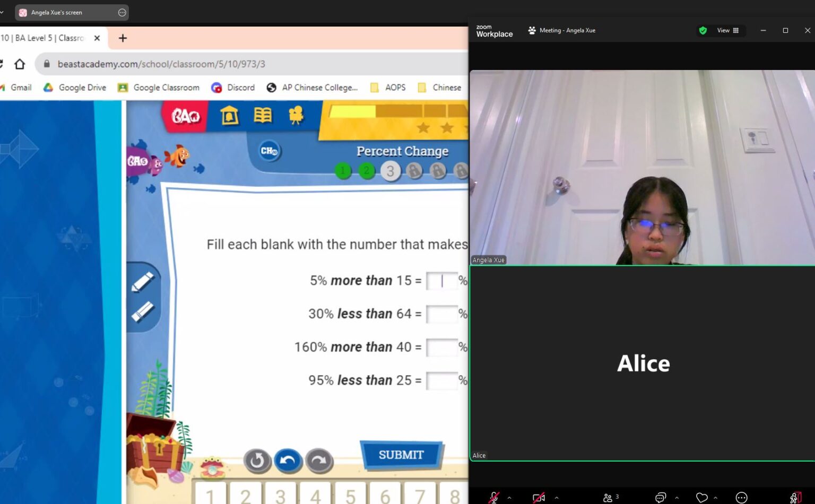Go to chapter 10 via CH badge
The height and width of the screenshot is (504, 815).
click(x=270, y=151)
